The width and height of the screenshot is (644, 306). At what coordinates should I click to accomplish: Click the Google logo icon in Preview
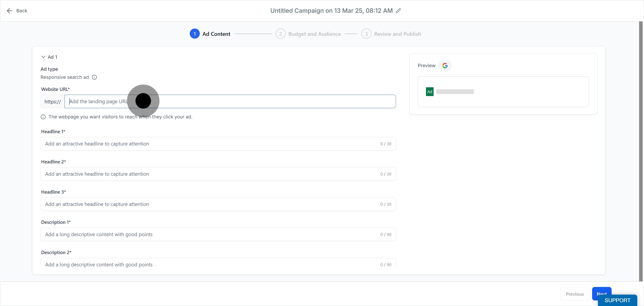tap(445, 66)
